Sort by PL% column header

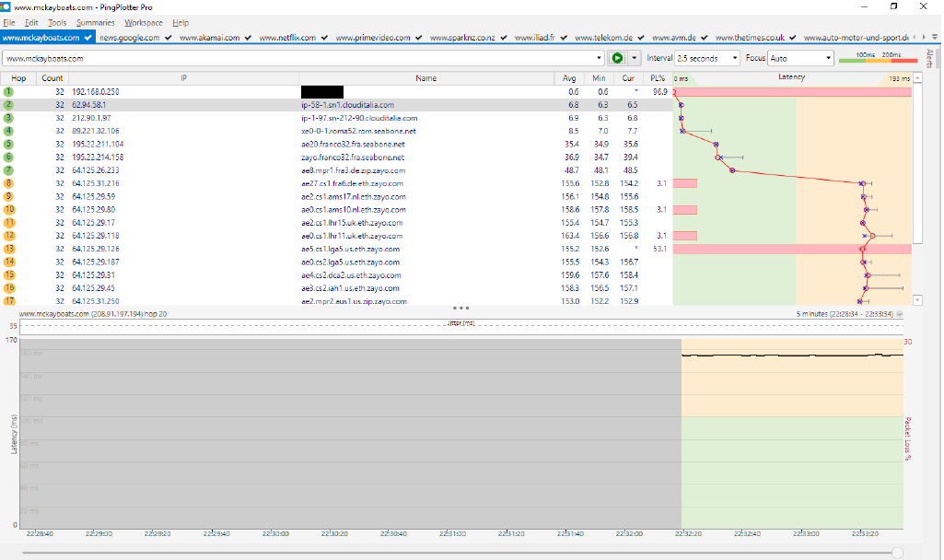click(658, 78)
